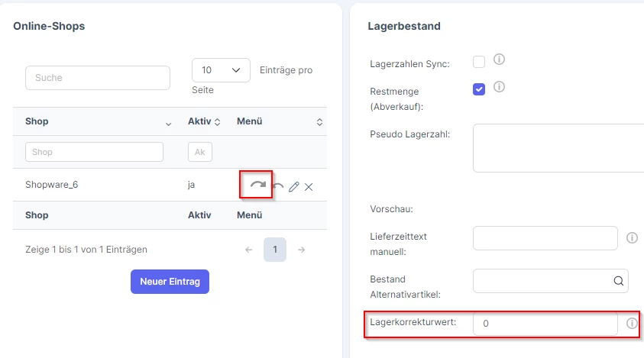Click the import arrow icon for Shopware_6
Screen dimensions: 644x358
[278, 186]
